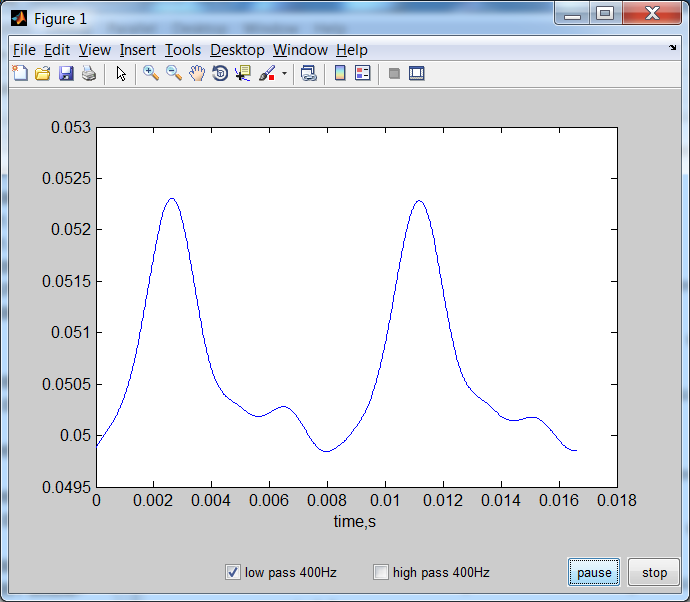Select the Edit Plot arrow tool
Viewport: 690px width, 602px height.
121,73
